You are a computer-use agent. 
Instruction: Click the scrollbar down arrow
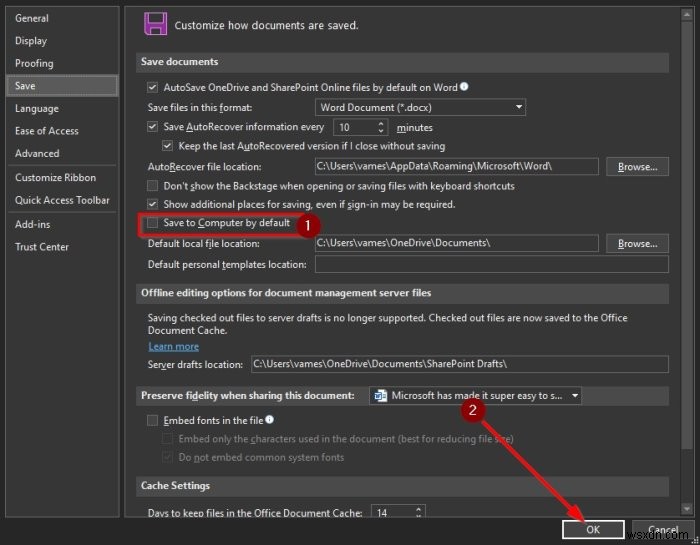tap(687, 508)
